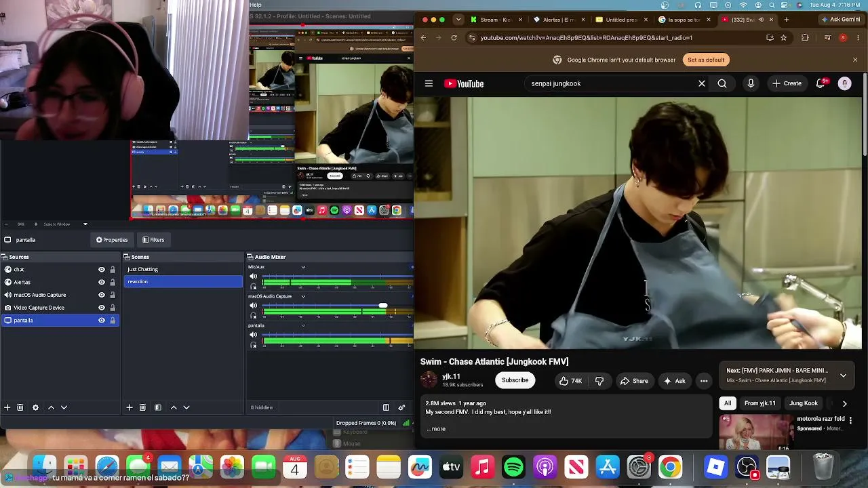Viewport: 868px width, 488px height.
Task: Reload the page in Chrome
Action: click(454, 38)
